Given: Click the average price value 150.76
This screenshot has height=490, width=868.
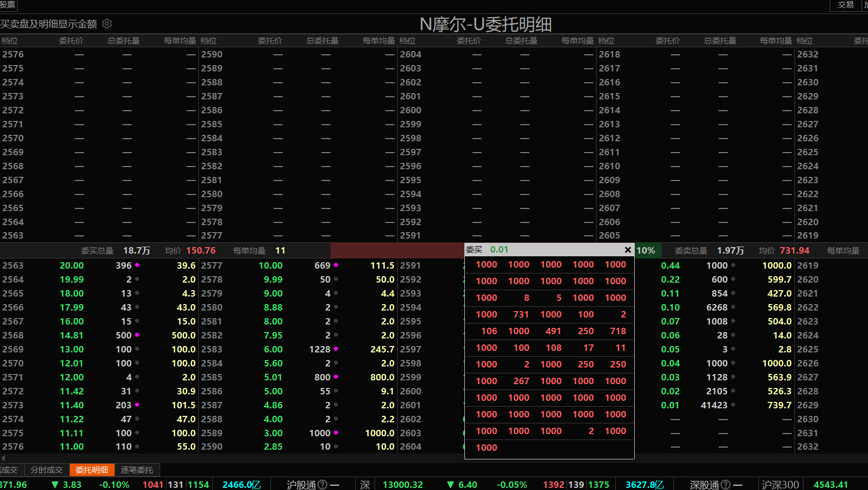Looking at the screenshot, I should click(x=201, y=250).
